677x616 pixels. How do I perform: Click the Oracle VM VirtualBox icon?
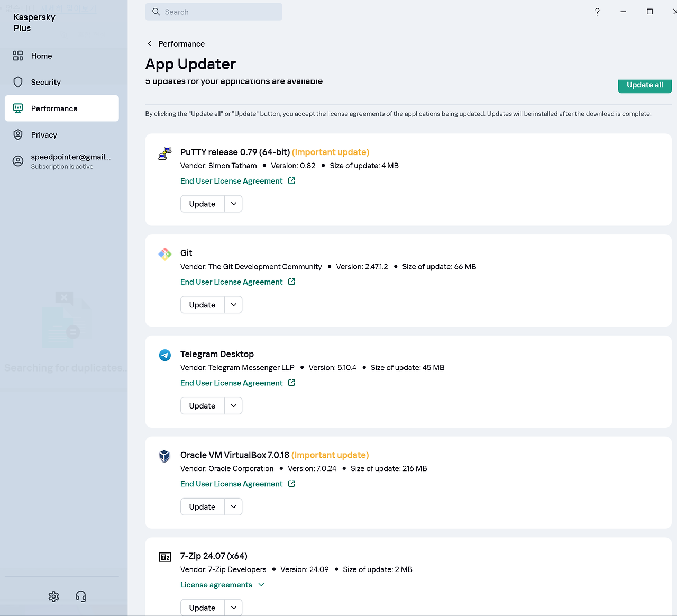coord(165,456)
